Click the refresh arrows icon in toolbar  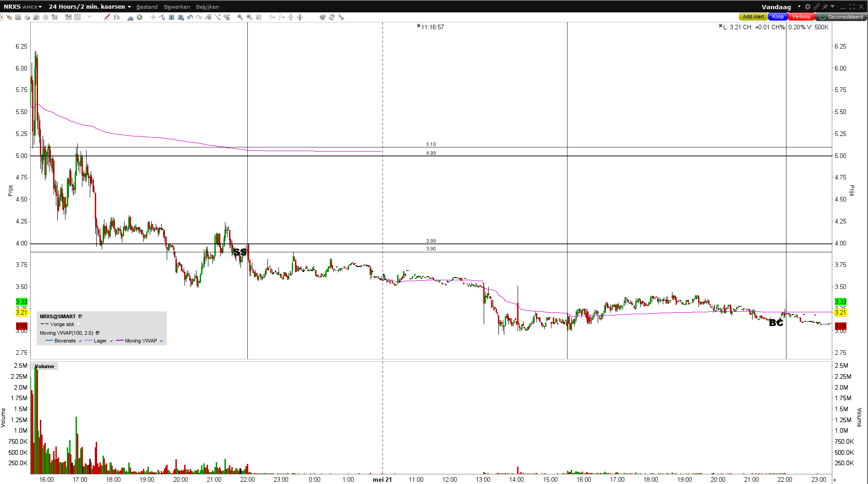[x=332, y=17]
